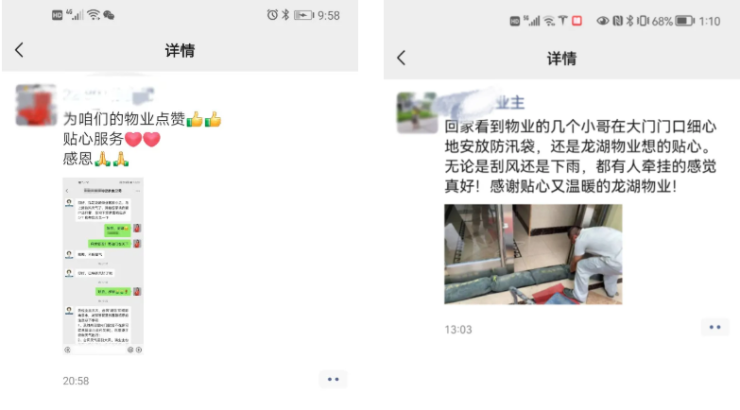The height and width of the screenshot is (410, 740).
Task: Tap the 68% battery indicator
Action: click(x=673, y=21)
